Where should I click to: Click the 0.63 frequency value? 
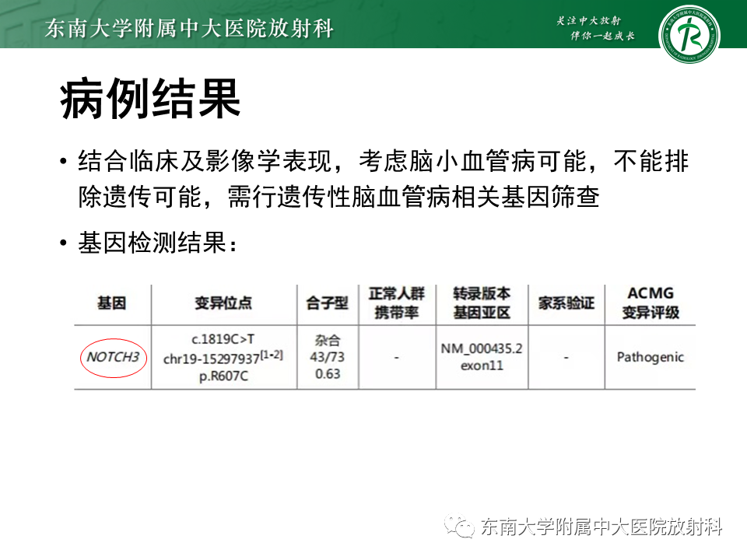pos(328,372)
